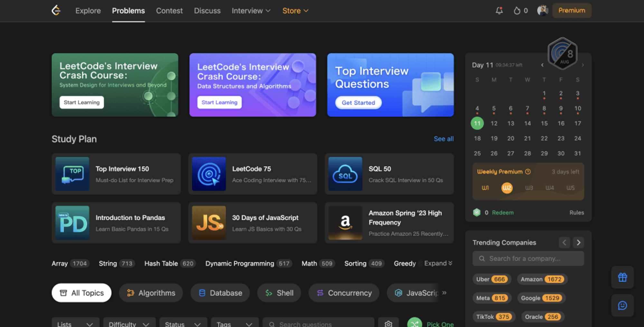Expand the topic tags list

coord(438,263)
